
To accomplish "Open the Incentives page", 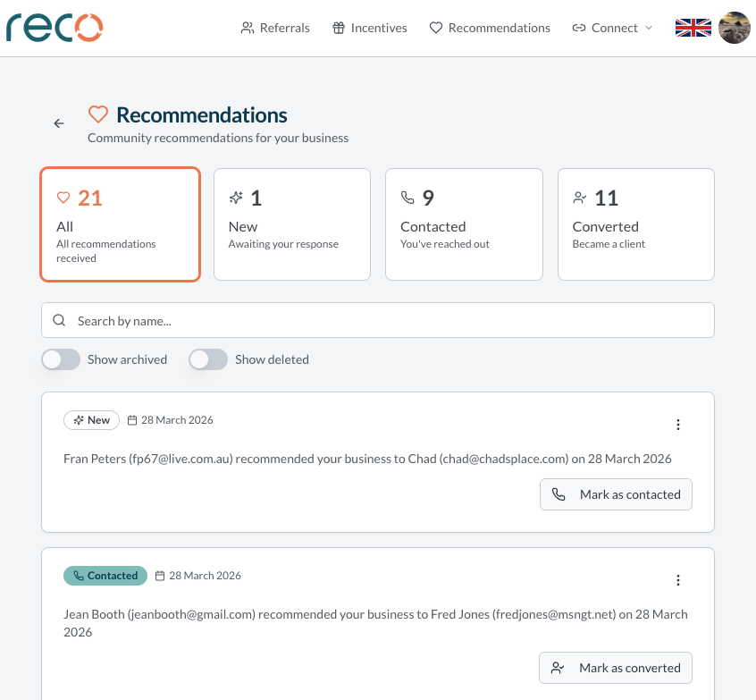I will [x=369, y=28].
